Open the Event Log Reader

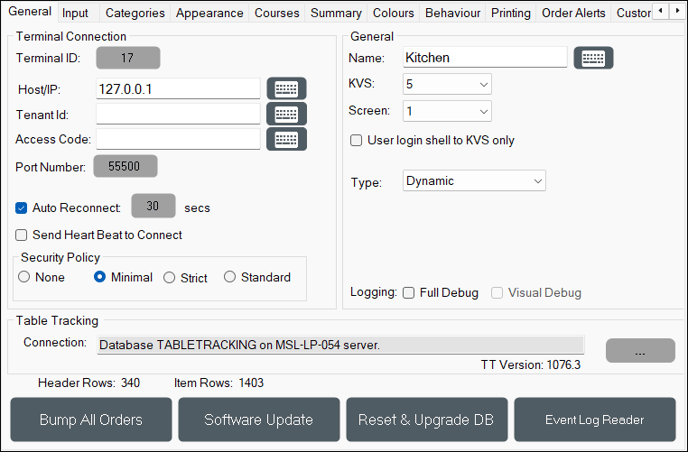pos(595,420)
